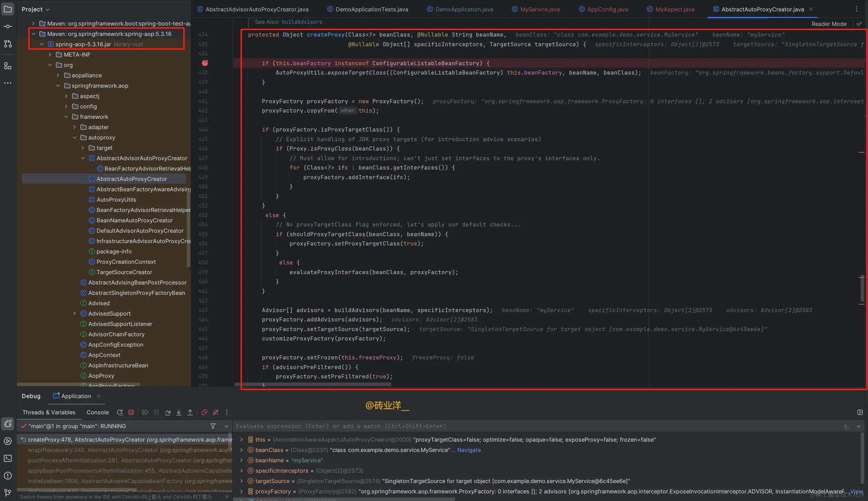
Task: Switch to AbstractAdvisorAutoProxyCreator.java tab
Action: pos(253,9)
